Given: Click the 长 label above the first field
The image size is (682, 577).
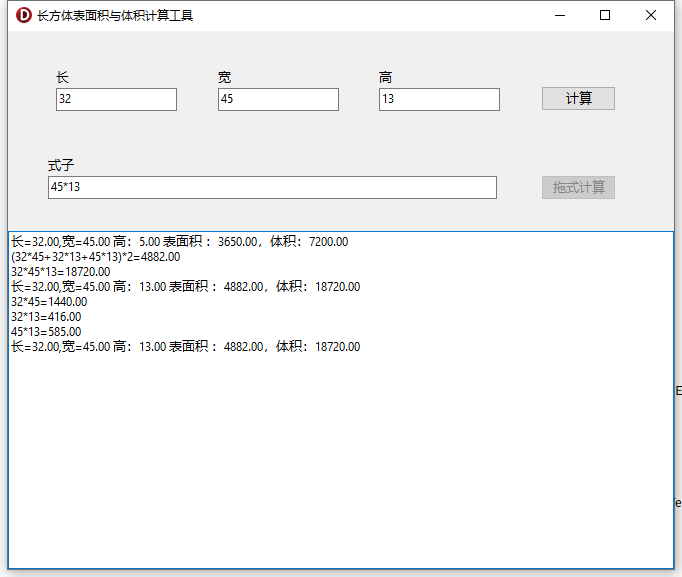Looking at the screenshot, I should (x=62, y=77).
